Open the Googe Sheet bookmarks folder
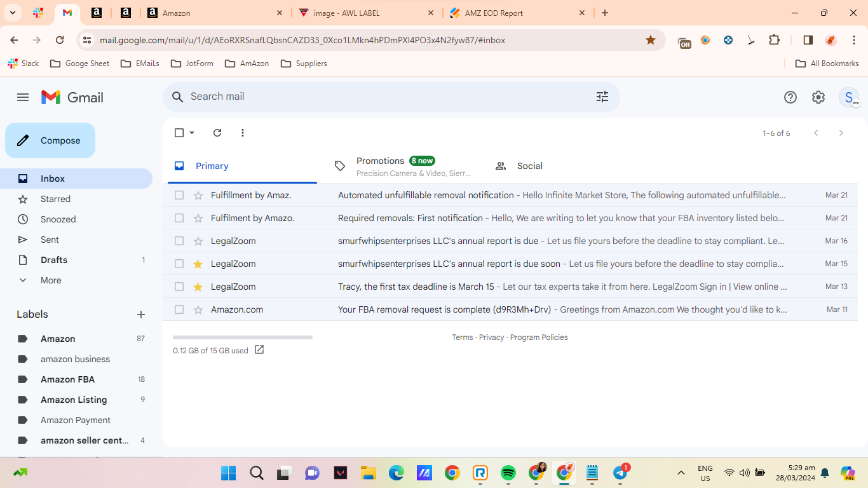This screenshot has height=488, width=868. pyautogui.click(x=79, y=64)
